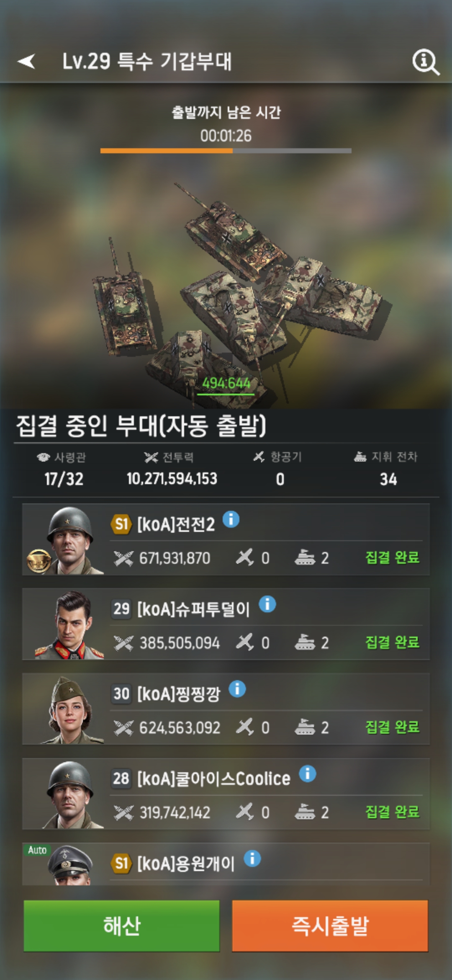The height and width of the screenshot is (980, 452).
Task: Tap the S1 badge next to 전전2
Action: tap(121, 524)
